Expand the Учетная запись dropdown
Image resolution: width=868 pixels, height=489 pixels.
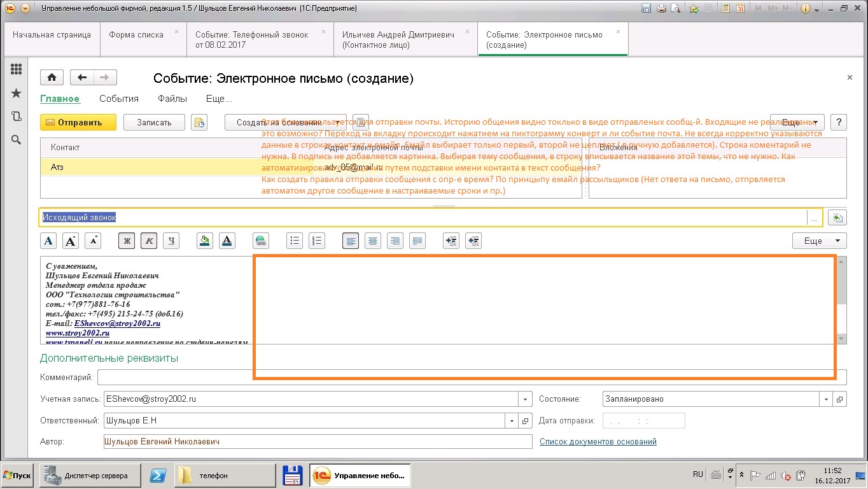(525, 399)
